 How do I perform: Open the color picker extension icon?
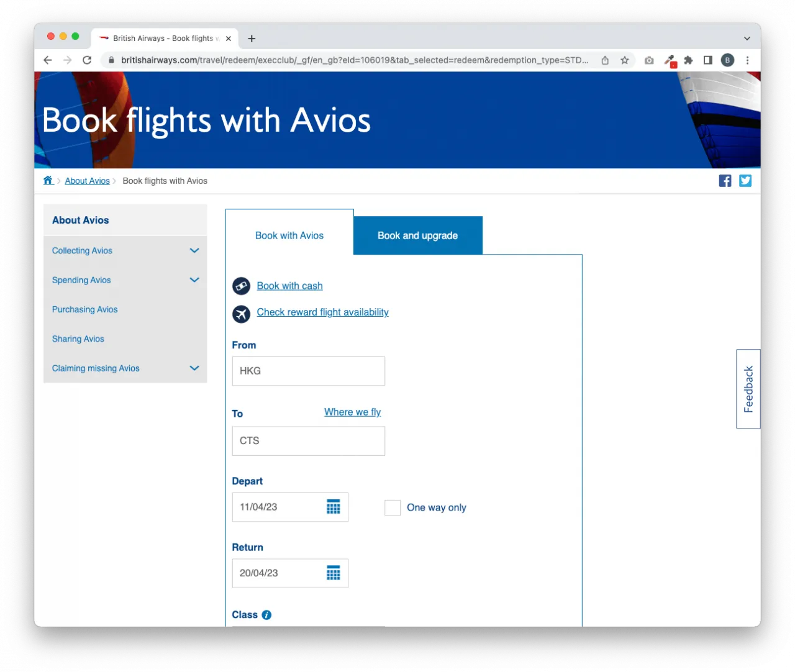click(x=670, y=60)
